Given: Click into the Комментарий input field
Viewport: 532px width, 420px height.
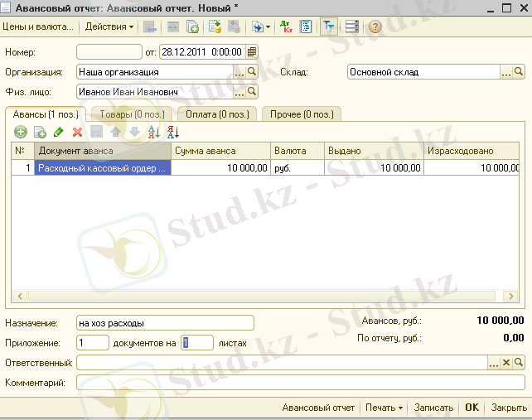Looking at the screenshot, I should point(298,383).
